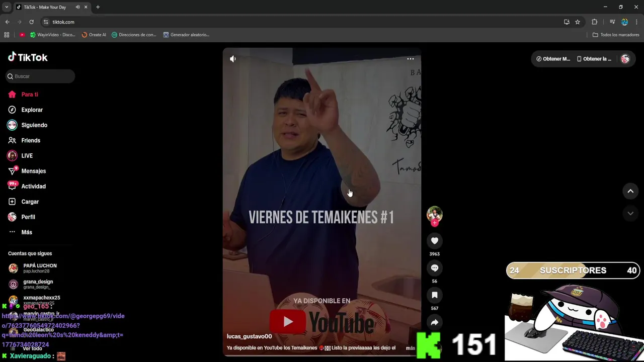Viewport: 644px width, 362px height.
Task: Open Oreate AI bookmark
Action: tap(94, 35)
